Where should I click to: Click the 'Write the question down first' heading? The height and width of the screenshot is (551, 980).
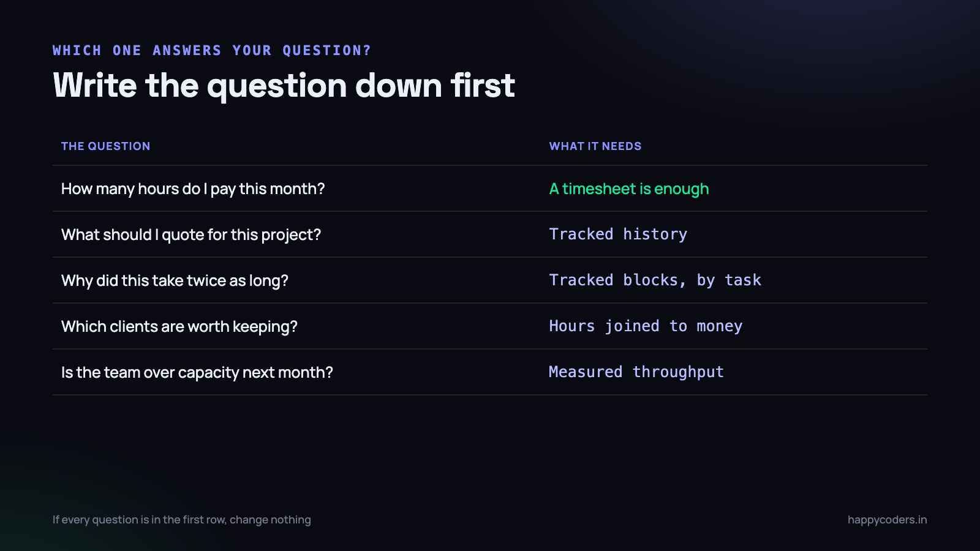284,86
